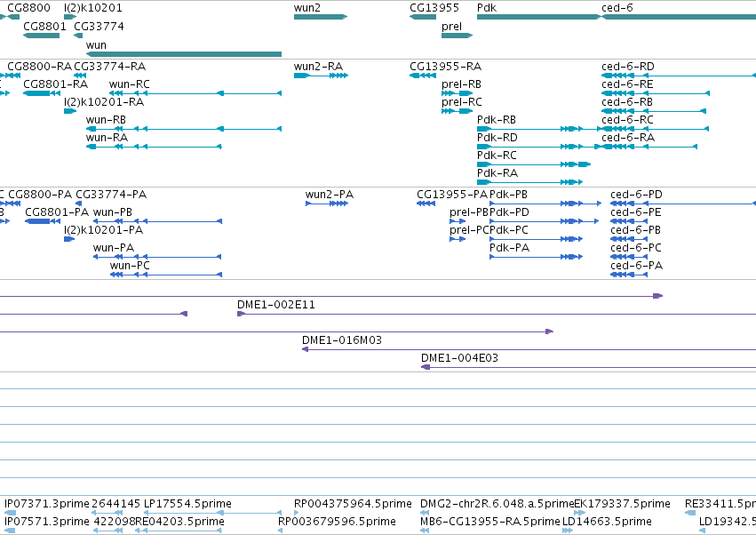The height and width of the screenshot is (535, 756).
Task: Click transcript Pdk-RB
Action: click(539, 129)
